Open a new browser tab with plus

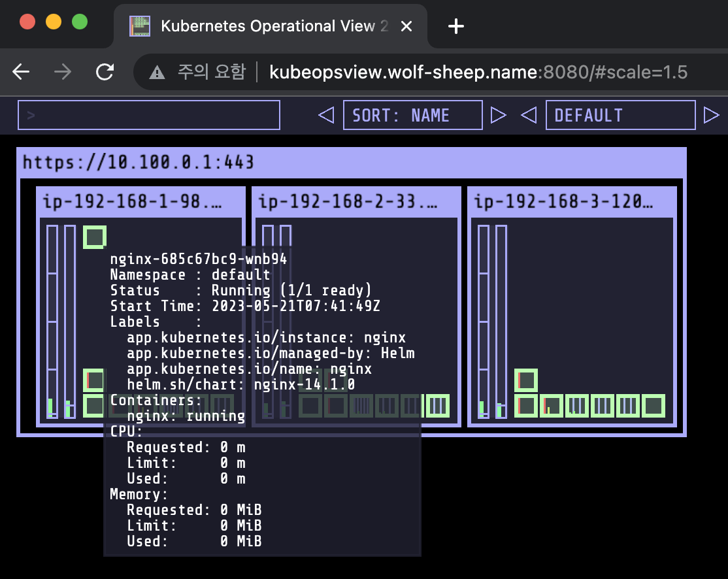tap(456, 26)
